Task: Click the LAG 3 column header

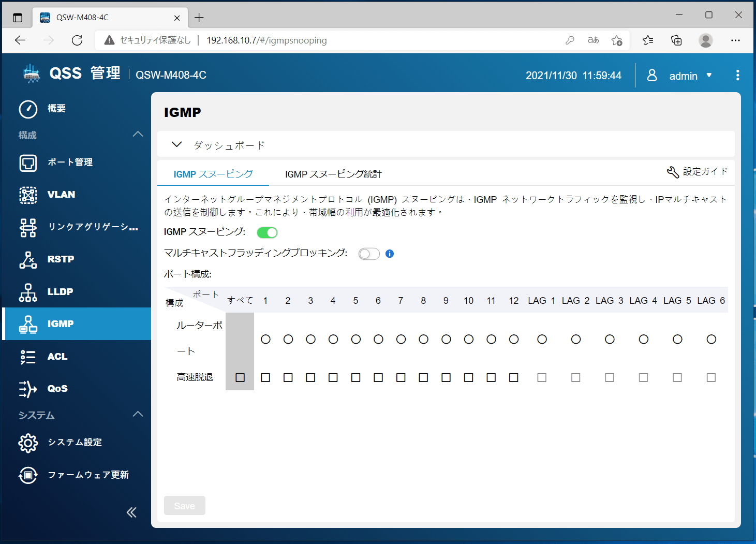Action: tap(610, 301)
